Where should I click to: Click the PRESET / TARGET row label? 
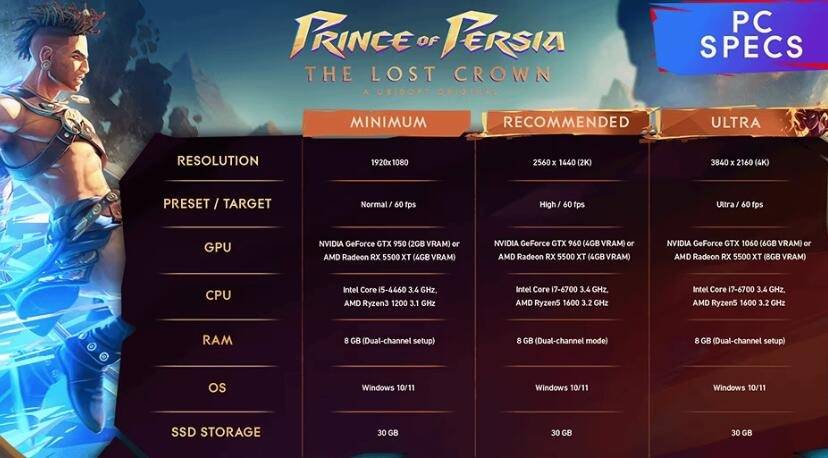(218, 204)
